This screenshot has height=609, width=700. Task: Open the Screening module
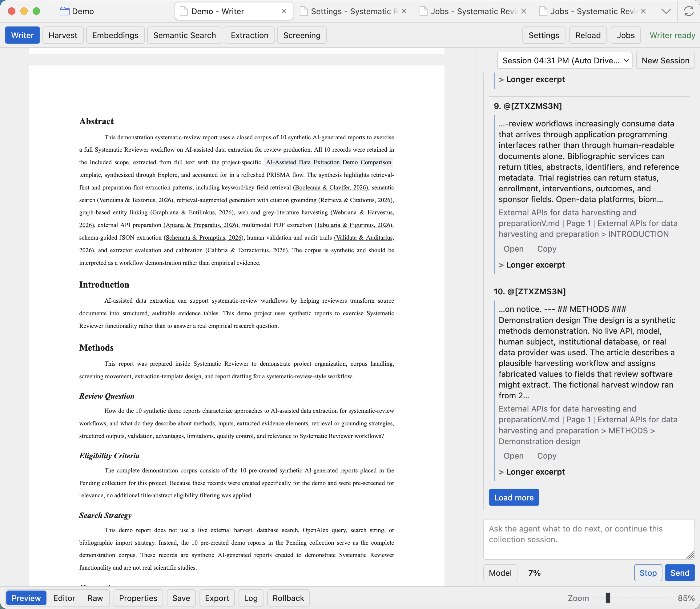pyautogui.click(x=302, y=35)
